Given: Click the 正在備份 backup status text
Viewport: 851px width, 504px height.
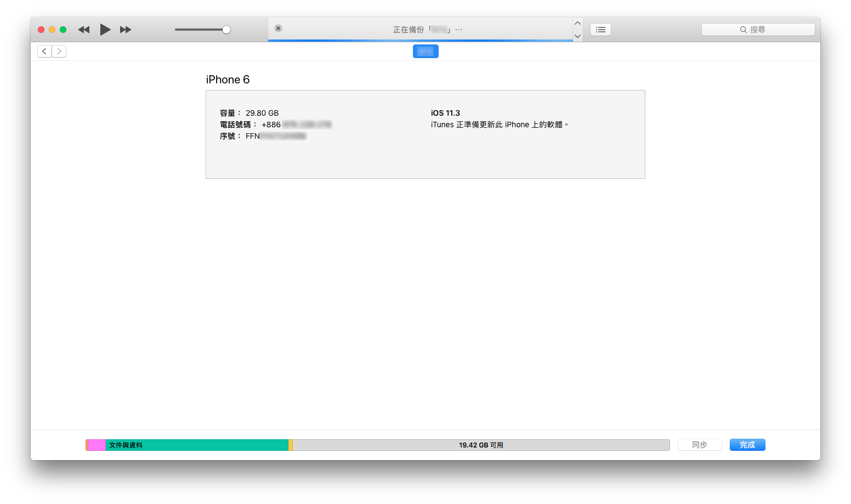Looking at the screenshot, I should (x=428, y=30).
